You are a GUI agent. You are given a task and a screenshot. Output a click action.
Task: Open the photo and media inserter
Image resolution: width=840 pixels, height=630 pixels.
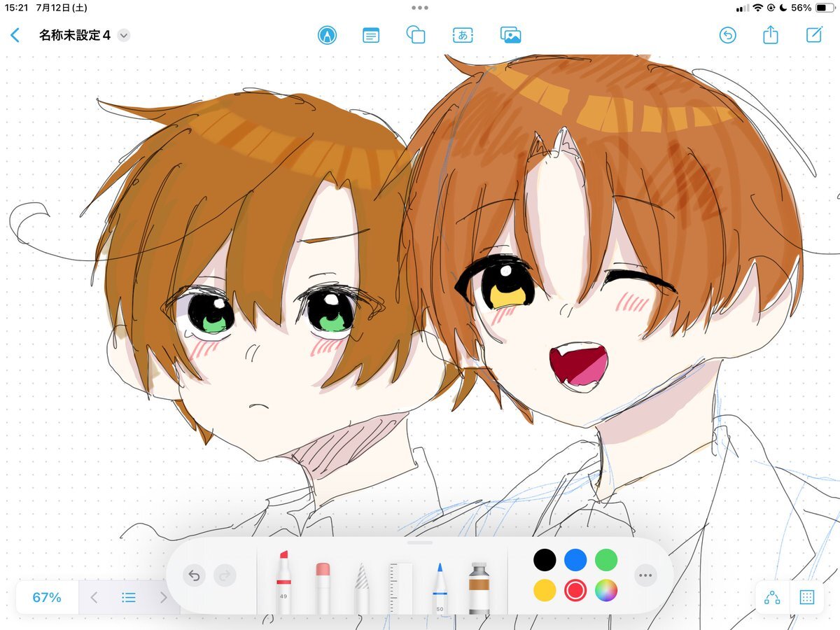[511, 35]
